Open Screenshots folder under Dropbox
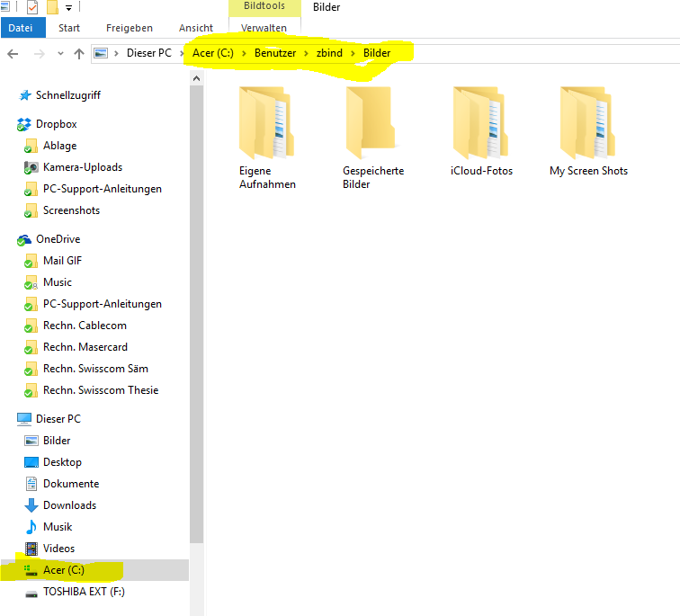Image resolution: width=680 pixels, height=616 pixels. pyautogui.click(x=72, y=210)
